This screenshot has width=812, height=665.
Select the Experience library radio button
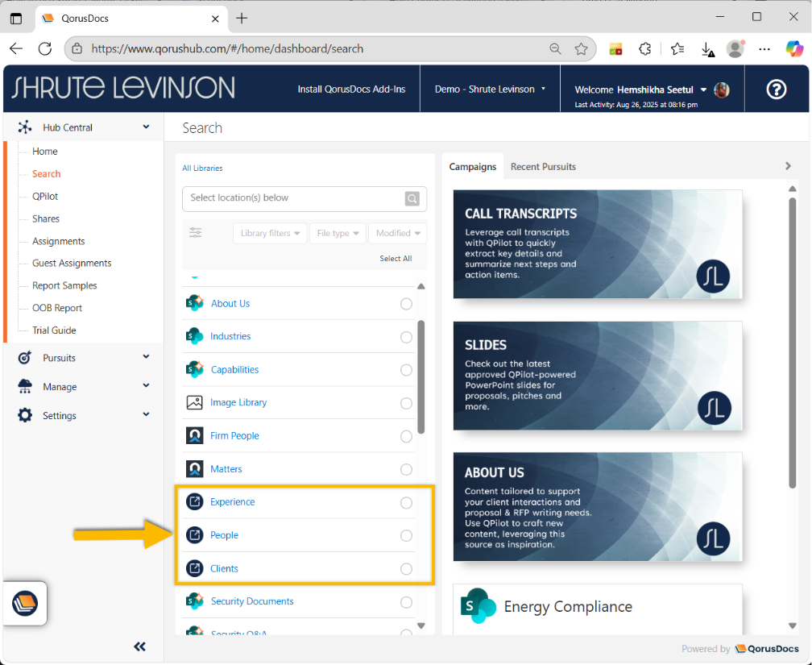(x=406, y=502)
